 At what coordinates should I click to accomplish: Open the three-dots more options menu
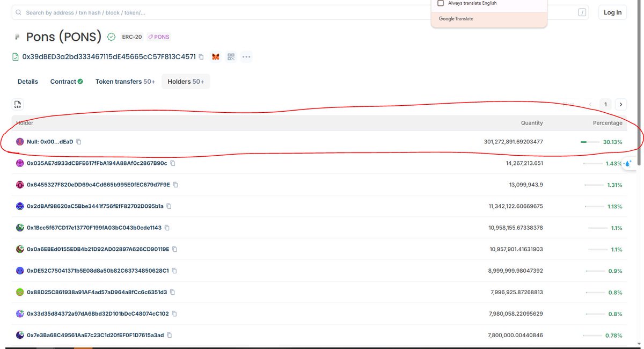click(246, 56)
